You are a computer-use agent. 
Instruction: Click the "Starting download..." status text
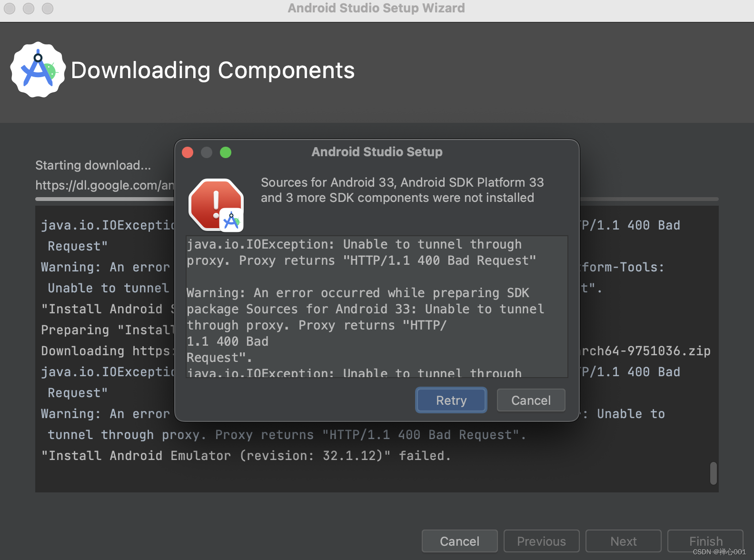point(93,165)
